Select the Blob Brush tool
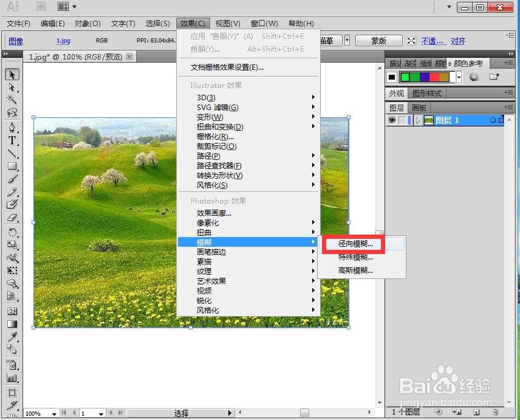 point(12,204)
